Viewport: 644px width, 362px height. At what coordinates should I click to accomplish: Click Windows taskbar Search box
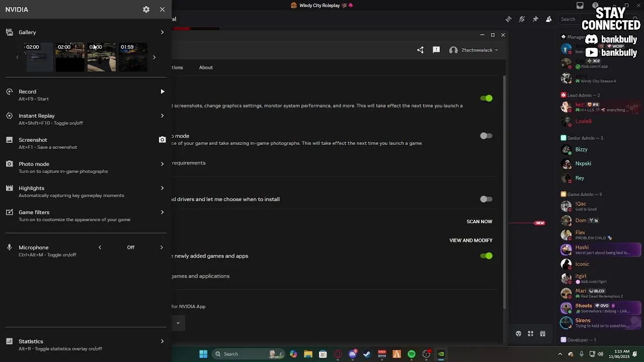pyautogui.click(x=250, y=354)
